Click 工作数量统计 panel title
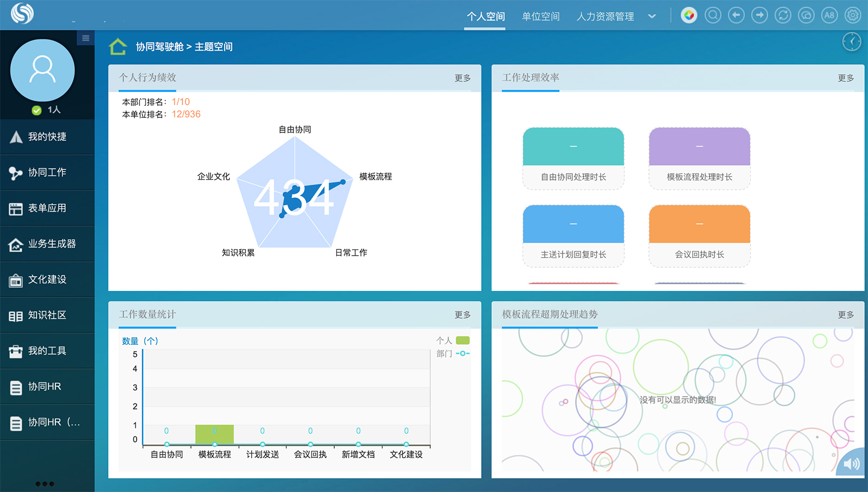Screen dimensions: 868x492 [148, 314]
